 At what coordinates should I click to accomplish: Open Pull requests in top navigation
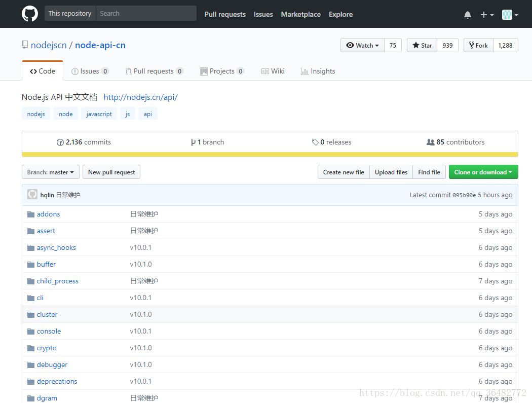pos(225,14)
